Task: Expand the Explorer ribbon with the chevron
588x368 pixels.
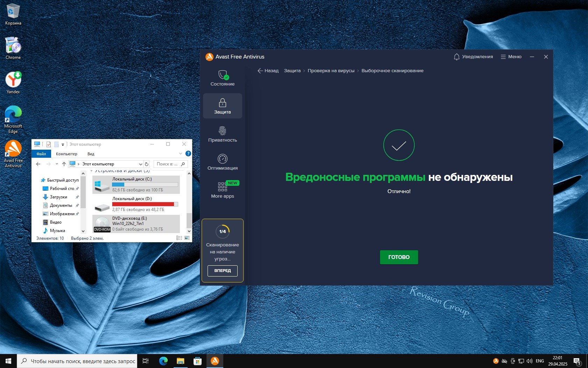Action: (181, 154)
